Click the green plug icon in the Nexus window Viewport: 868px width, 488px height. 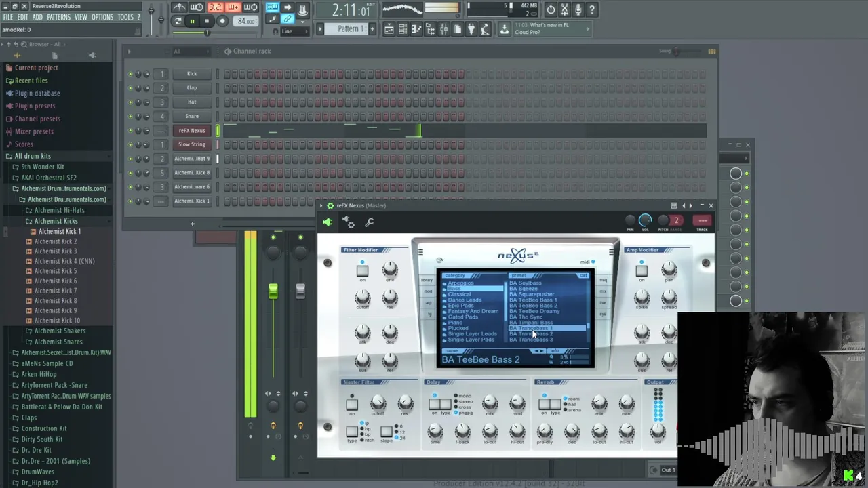(x=328, y=222)
